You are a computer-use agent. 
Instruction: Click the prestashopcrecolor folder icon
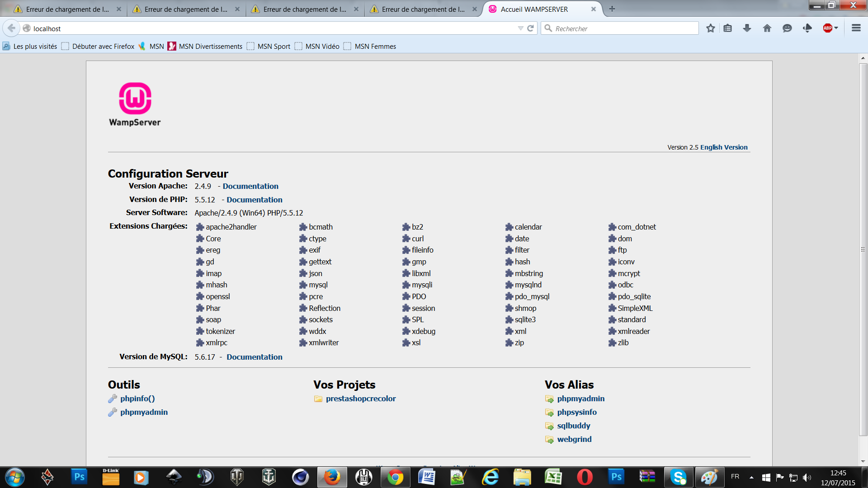point(318,399)
